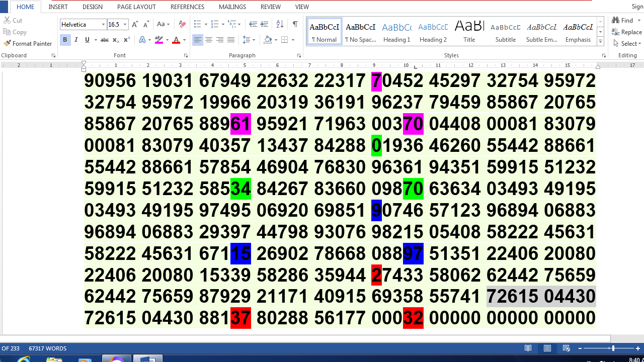The image size is (644, 362).
Task: Click the Center alignment icon
Action: click(209, 40)
